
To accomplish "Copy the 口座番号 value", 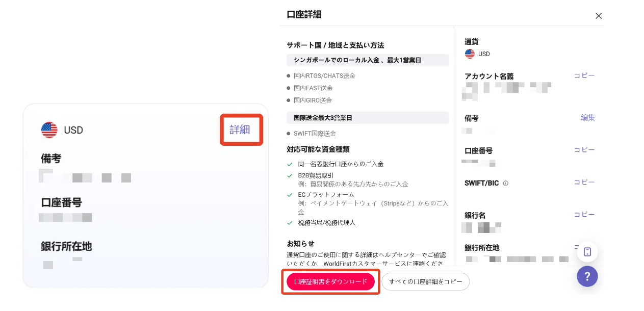I will click(584, 150).
